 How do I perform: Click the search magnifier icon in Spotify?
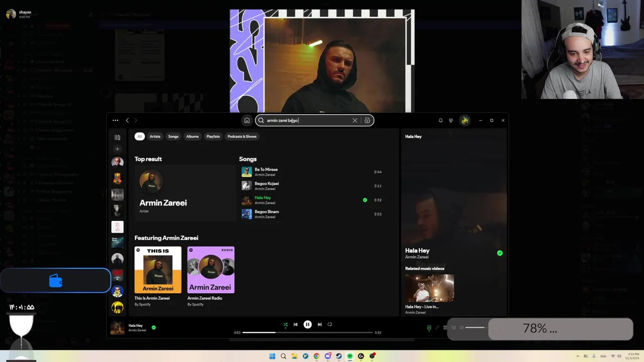(261, 120)
